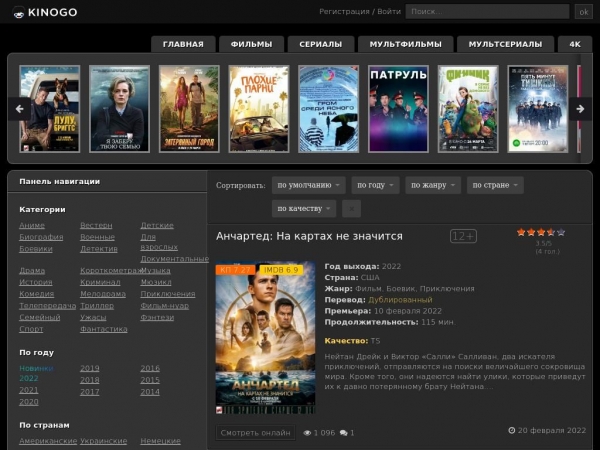Expand the 'по жанру' sort dropdown

tap(433, 185)
